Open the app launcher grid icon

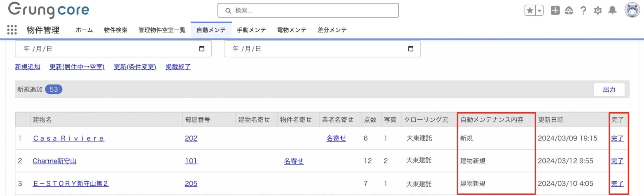12,30
